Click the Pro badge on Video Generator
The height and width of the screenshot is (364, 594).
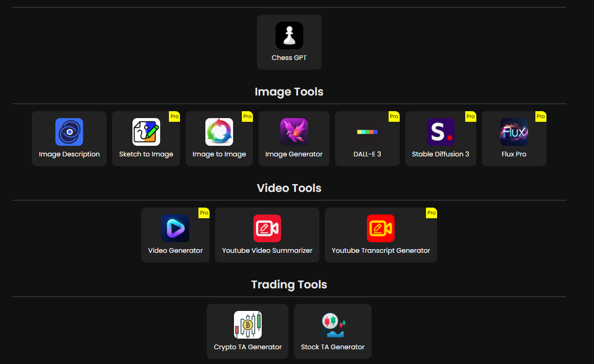[204, 213]
